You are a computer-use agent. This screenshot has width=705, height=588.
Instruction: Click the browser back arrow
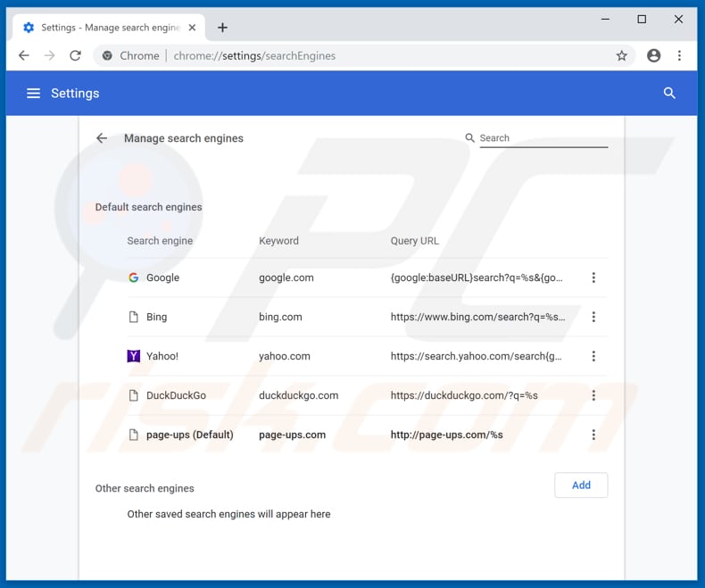[24, 55]
